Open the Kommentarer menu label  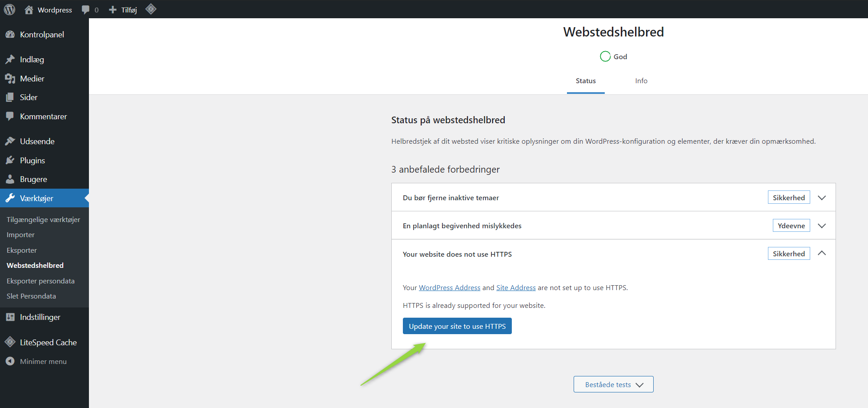pyautogui.click(x=44, y=116)
